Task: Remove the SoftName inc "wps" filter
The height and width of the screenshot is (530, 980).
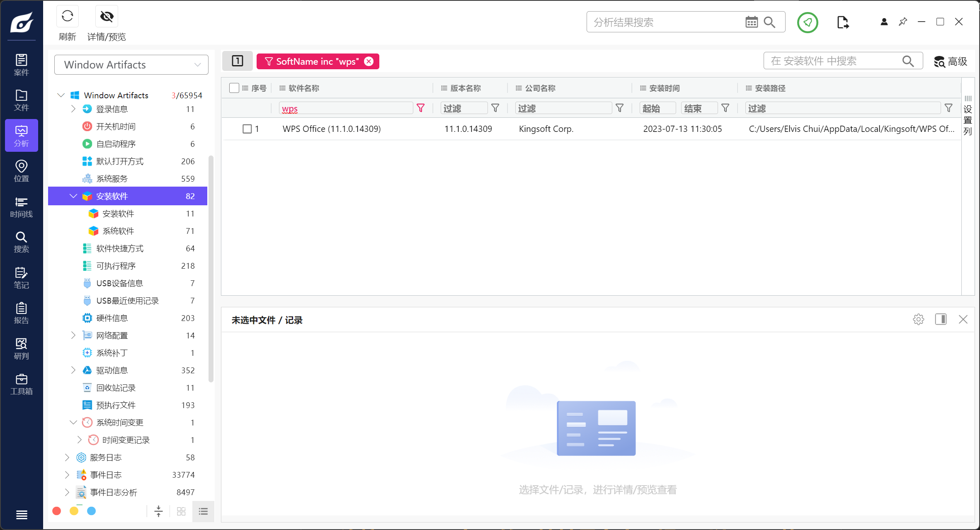Action: pos(369,61)
